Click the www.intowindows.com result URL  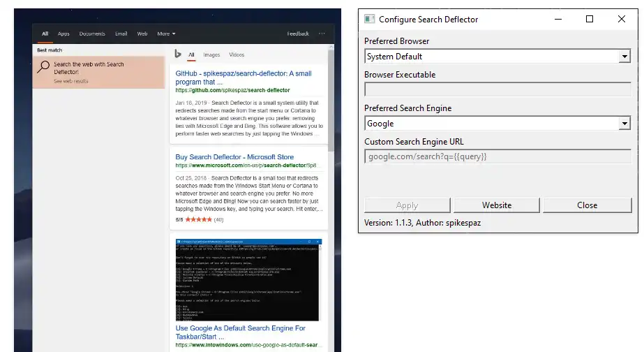[248, 345]
